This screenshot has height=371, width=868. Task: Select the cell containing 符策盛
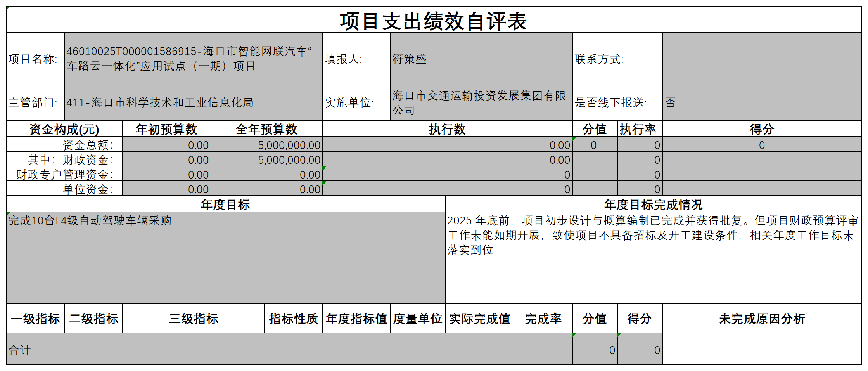(x=481, y=58)
